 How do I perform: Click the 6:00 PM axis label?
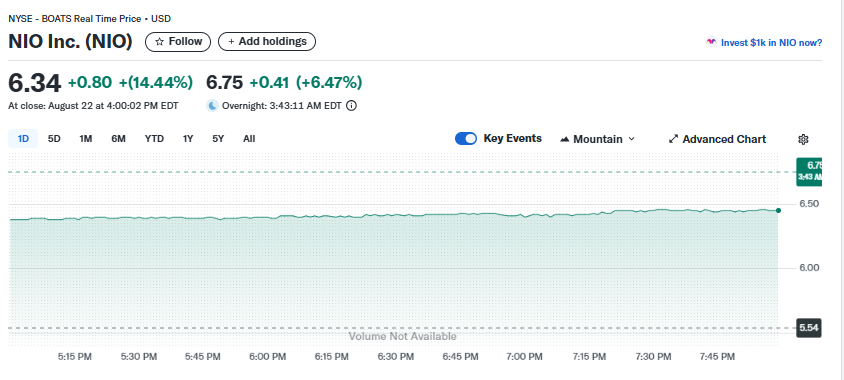coord(268,356)
